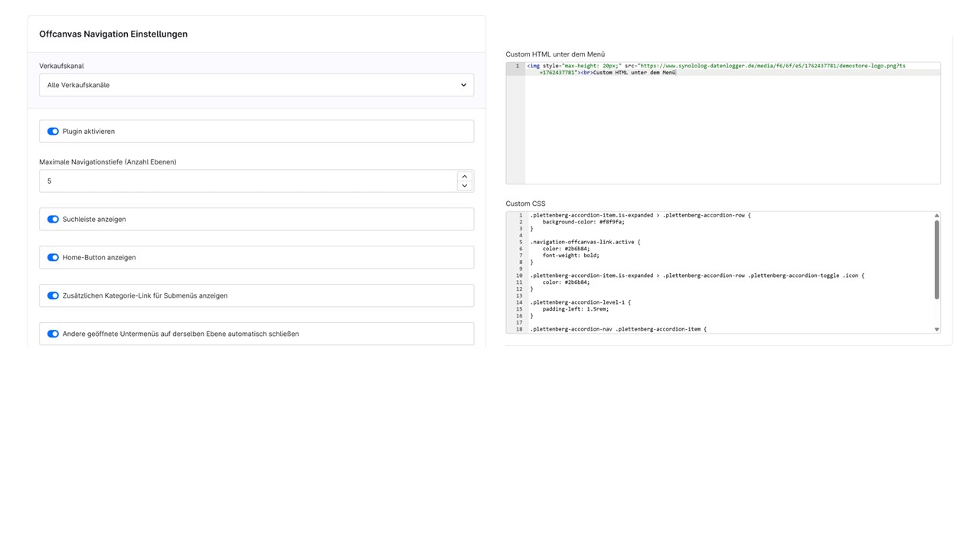
Task: Click the 'Maximale Navigationstiefe (Anzahl Ebenen)' label
Action: click(x=108, y=162)
